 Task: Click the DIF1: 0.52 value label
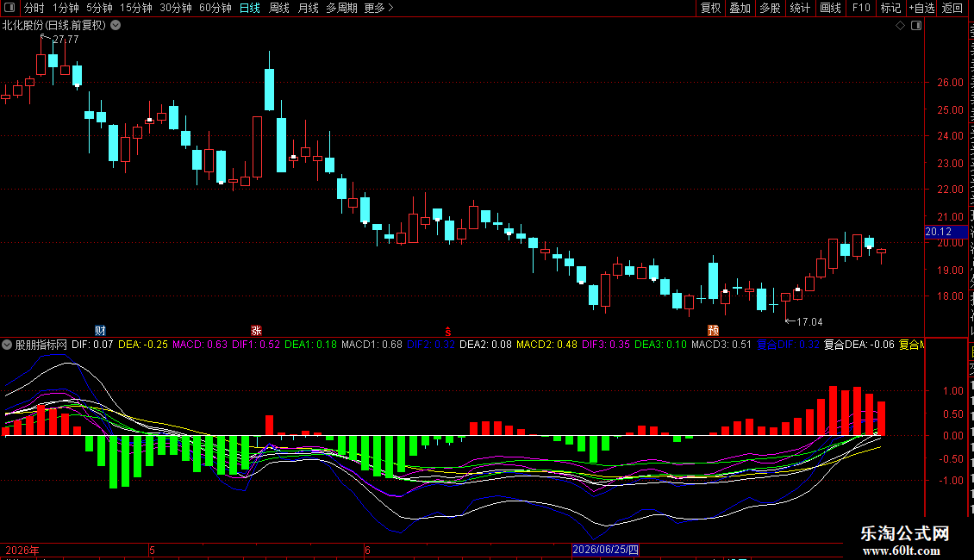256,345
